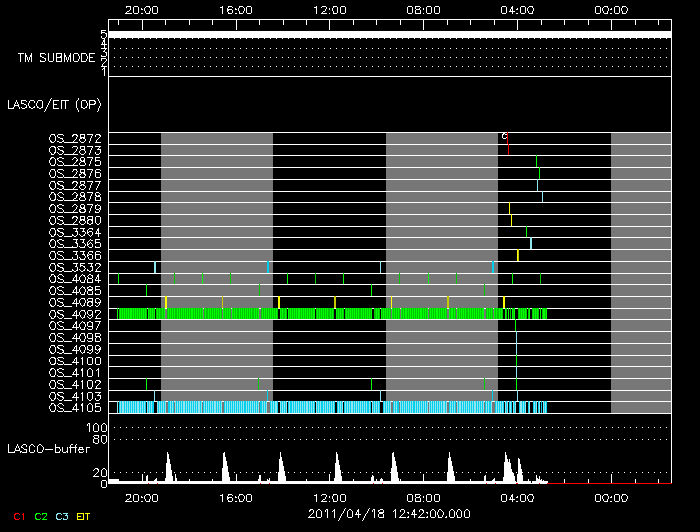
Task: Click the yellow marker in OS_3366 row
Action: click(518, 255)
